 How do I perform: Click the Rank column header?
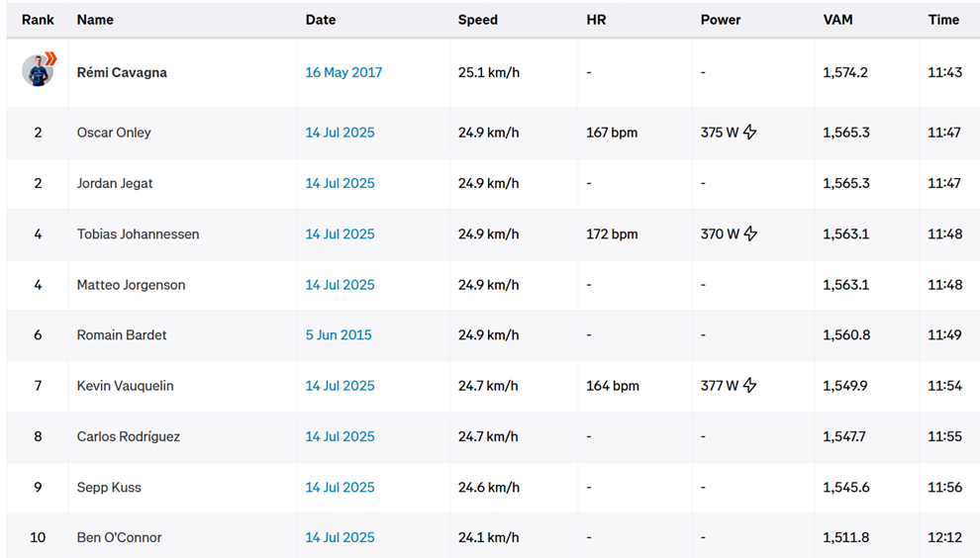click(38, 20)
